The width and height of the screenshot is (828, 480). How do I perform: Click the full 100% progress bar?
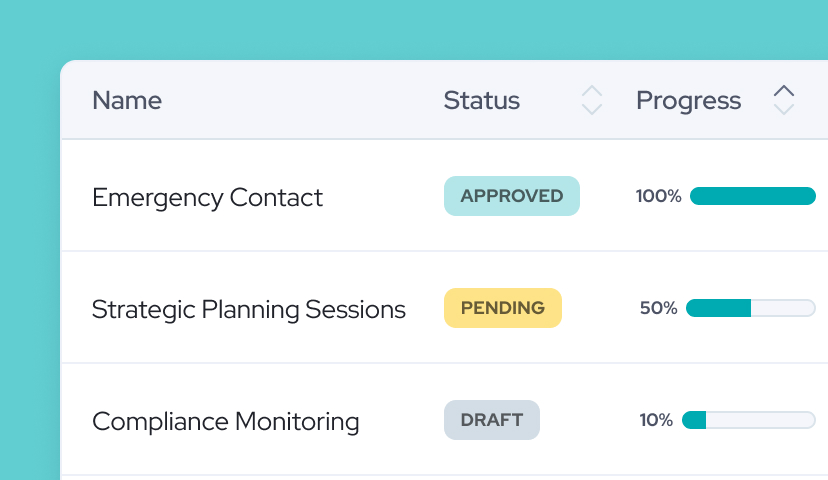coord(753,196)
